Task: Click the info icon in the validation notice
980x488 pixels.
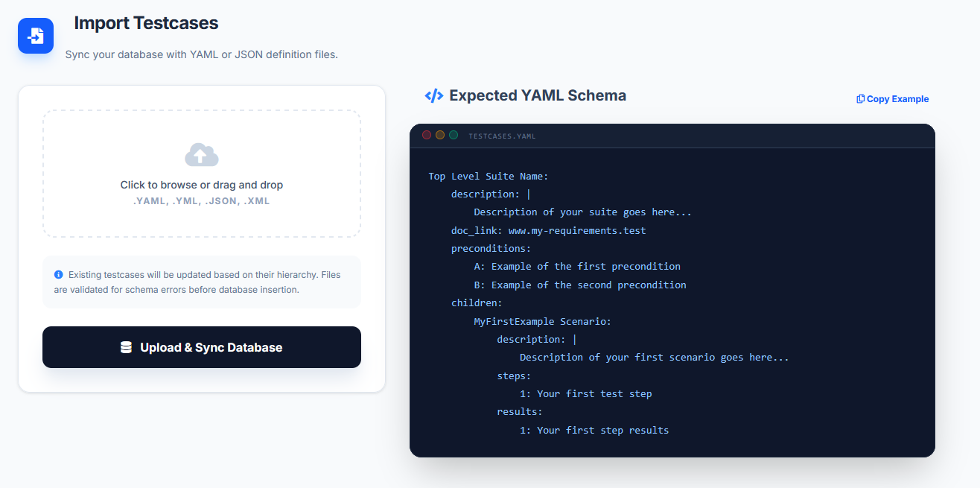Action: [x=59, y=274]
